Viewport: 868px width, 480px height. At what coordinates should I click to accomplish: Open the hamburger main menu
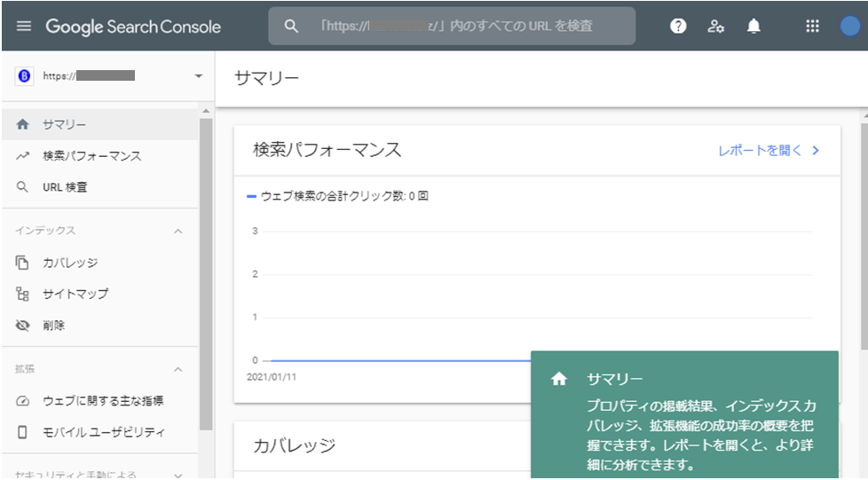tap(24, 26)
